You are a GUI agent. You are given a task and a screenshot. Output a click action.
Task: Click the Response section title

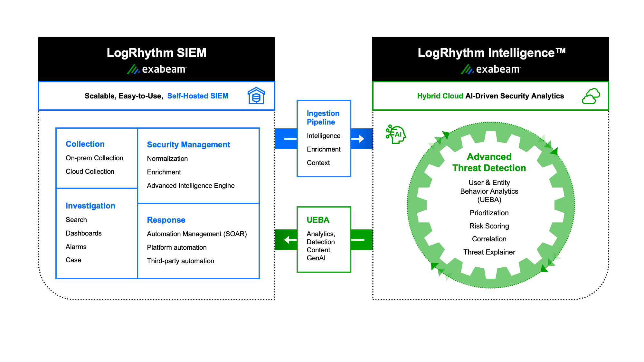click(x=166, y=220)
